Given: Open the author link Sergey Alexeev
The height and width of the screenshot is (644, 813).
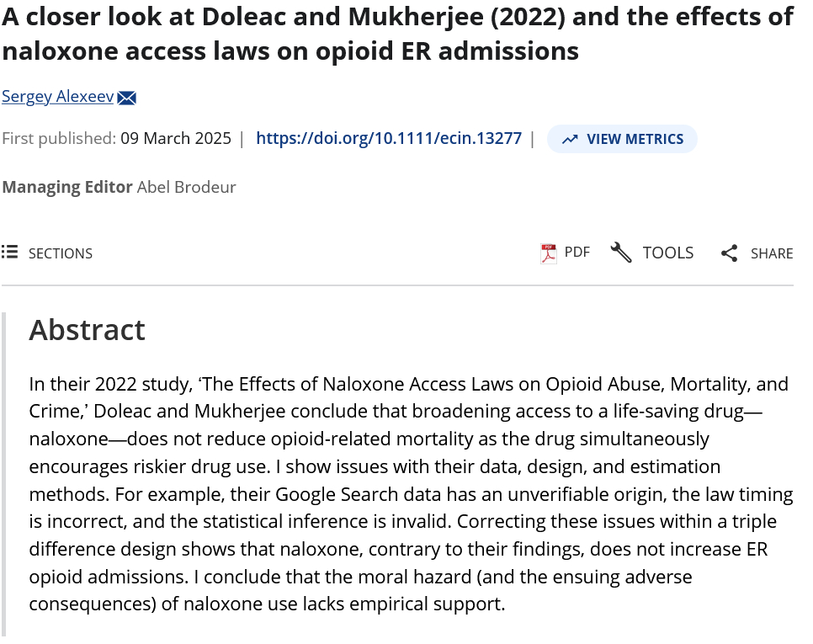Looking at the screenshot, I should point(57,97).
